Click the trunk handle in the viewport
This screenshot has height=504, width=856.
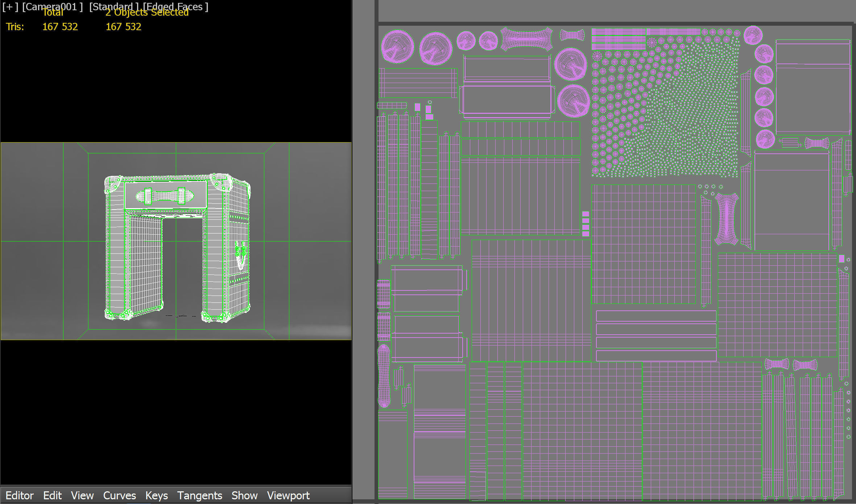(165, 196)
